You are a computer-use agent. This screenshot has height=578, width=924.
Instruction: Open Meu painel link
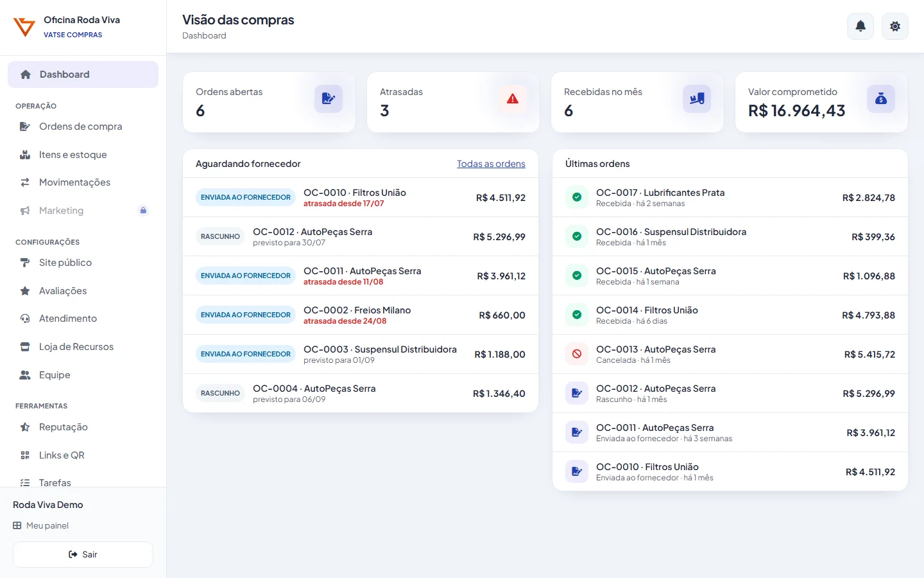point(41,525)
